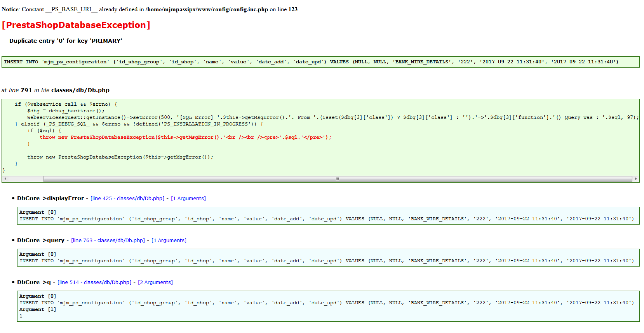Click the elseif (_PS_DEBUG_SQL_ code line
This screenshot has height=333, width=644.
[139, 124]
